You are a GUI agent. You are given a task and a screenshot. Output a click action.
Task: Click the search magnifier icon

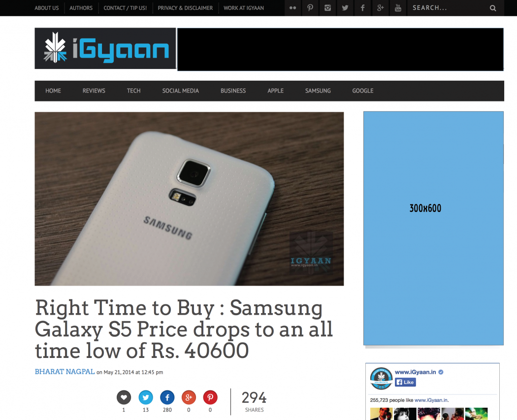pos(492,8)
